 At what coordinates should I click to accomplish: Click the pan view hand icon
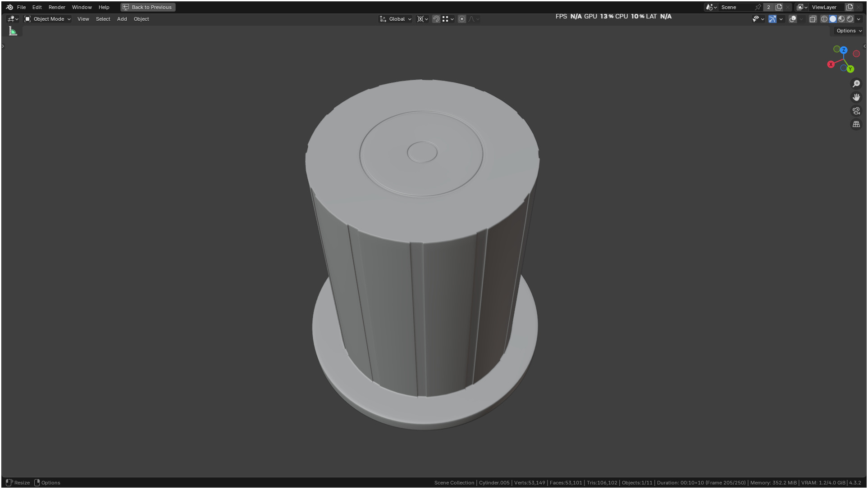click(856, 97)
